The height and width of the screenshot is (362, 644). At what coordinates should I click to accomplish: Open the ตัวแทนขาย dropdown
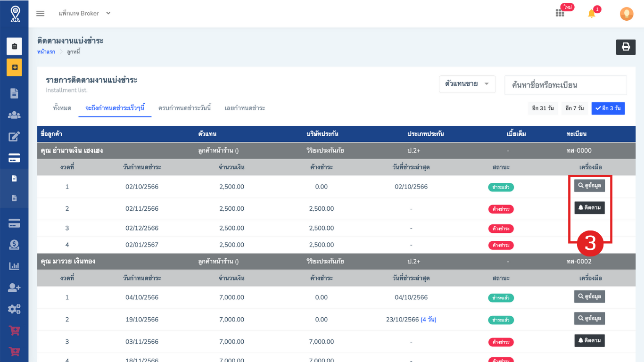coord(467,84)
